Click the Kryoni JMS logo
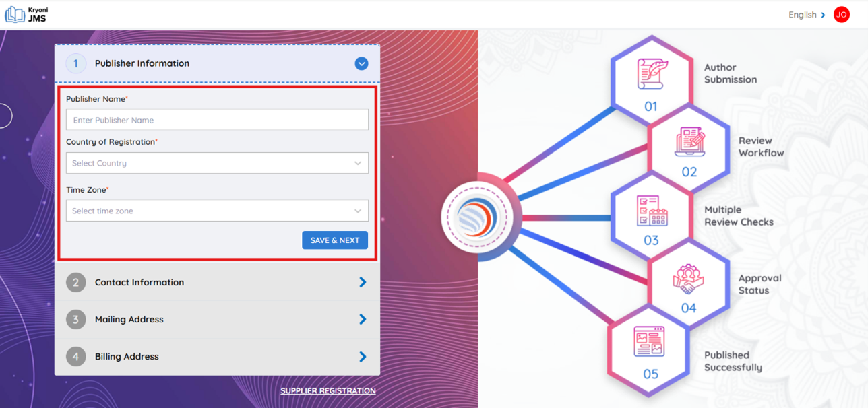This screenshot has width=868, height=408. click(27, 14)
